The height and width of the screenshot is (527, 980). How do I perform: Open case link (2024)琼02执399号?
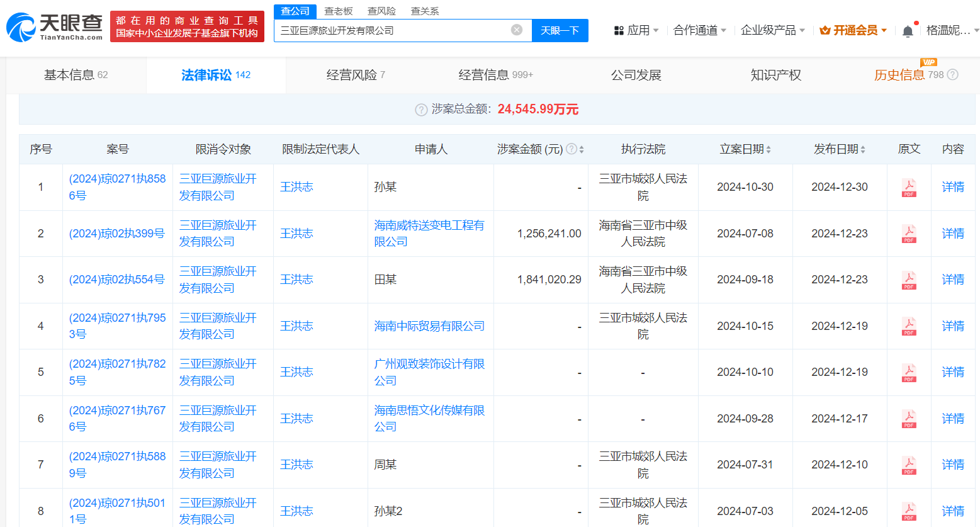click(x=117, y=234)
